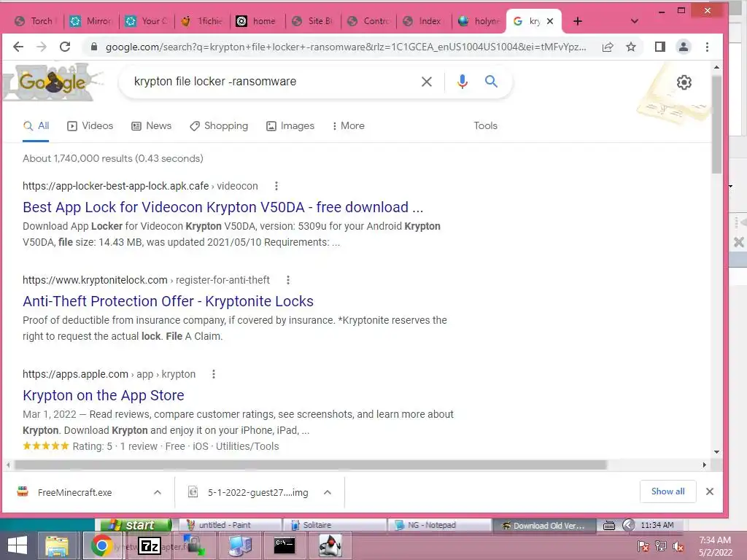Open Anti-Theft Protection Offer Kryptonite Locks link
This screenshot has width=747, height=560.
(169, 301)
